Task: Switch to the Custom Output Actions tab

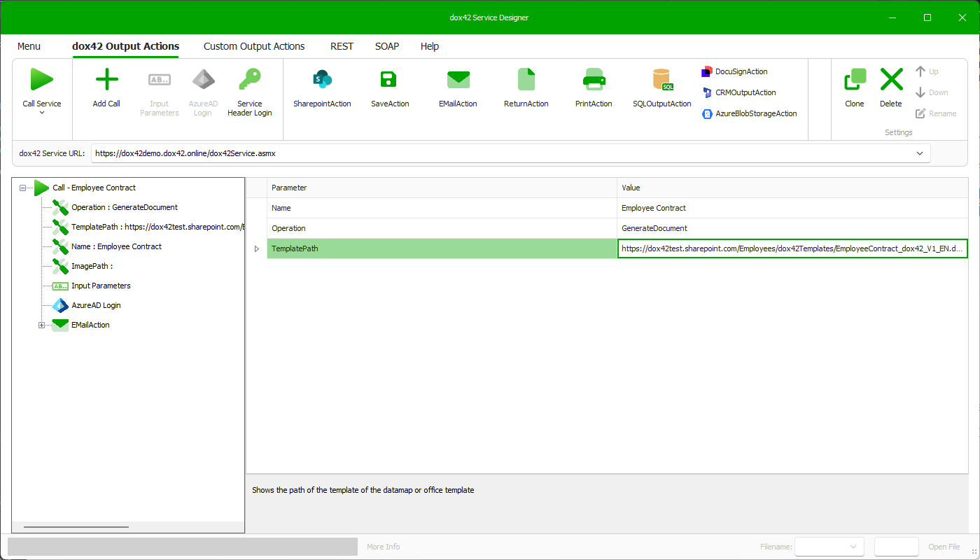Action: click(253, 46)
